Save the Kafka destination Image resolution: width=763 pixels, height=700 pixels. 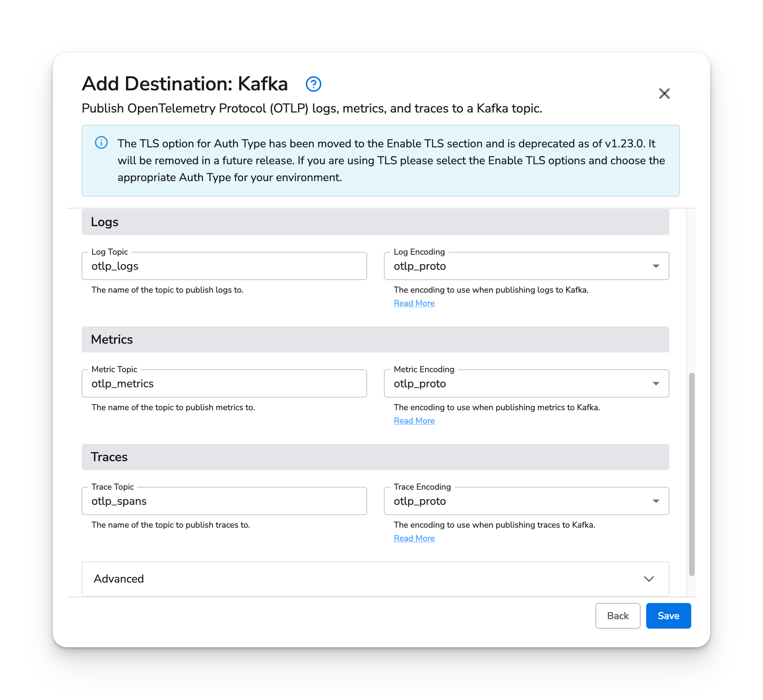pyautogui.click(x=668, y=616)
